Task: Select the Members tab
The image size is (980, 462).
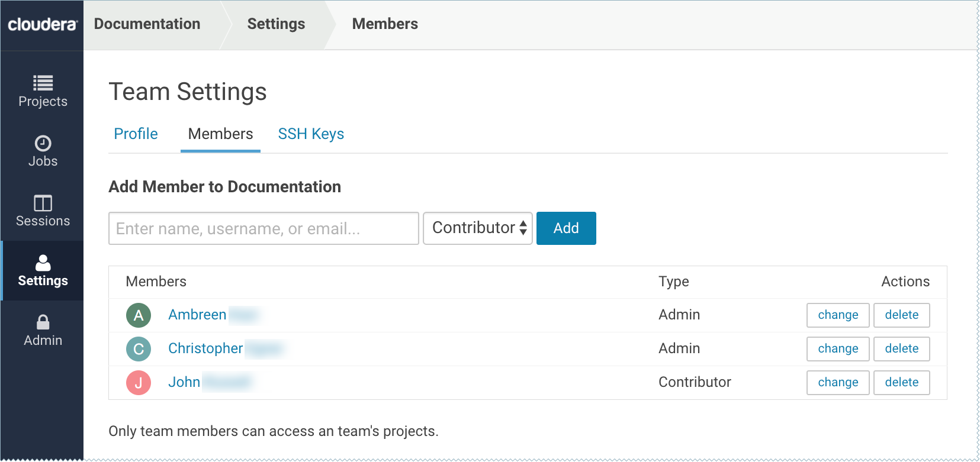Action: (x=220, y=134)
